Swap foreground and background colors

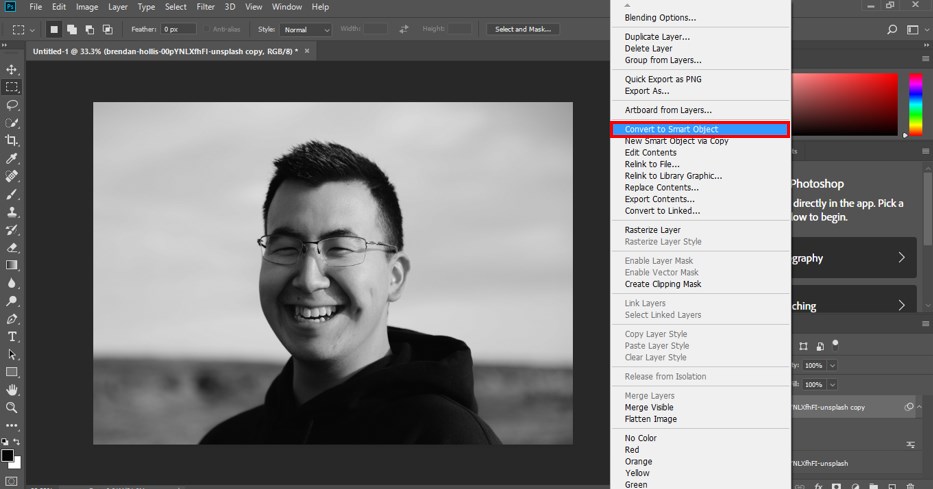point(17,441)
